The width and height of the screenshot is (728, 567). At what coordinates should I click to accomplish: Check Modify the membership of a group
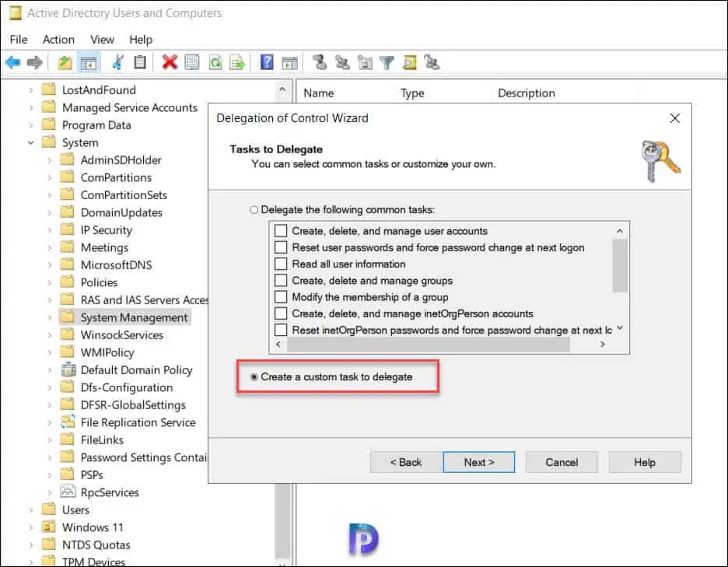[x=281, y=297]
